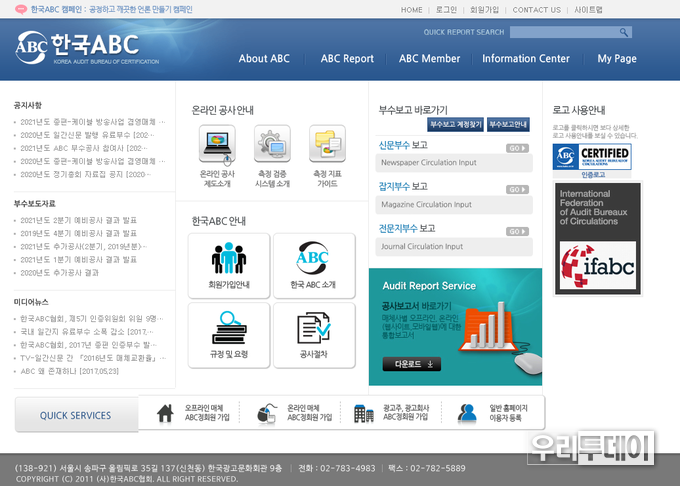680x486 pixels.
Task: Click the pink speech bubble campaign icon
Action: point(21,10)
